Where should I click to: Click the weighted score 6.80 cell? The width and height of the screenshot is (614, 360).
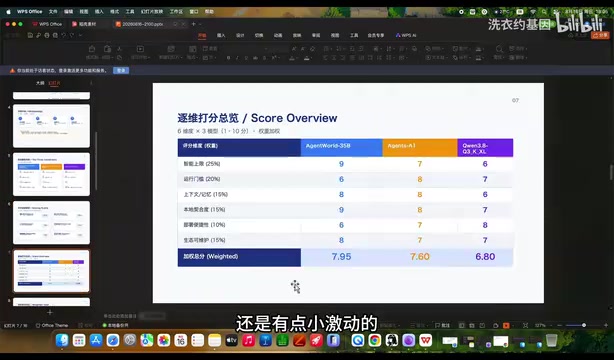(x=485, y=257)
